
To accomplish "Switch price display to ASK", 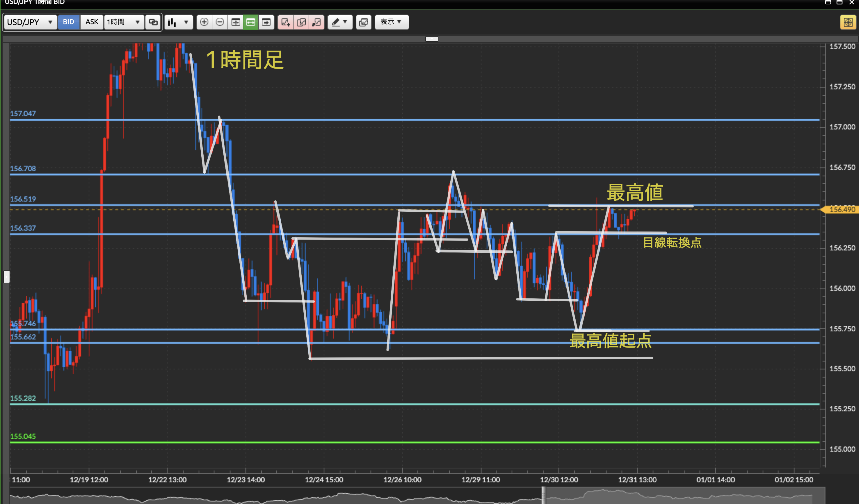I will (92, 22).
